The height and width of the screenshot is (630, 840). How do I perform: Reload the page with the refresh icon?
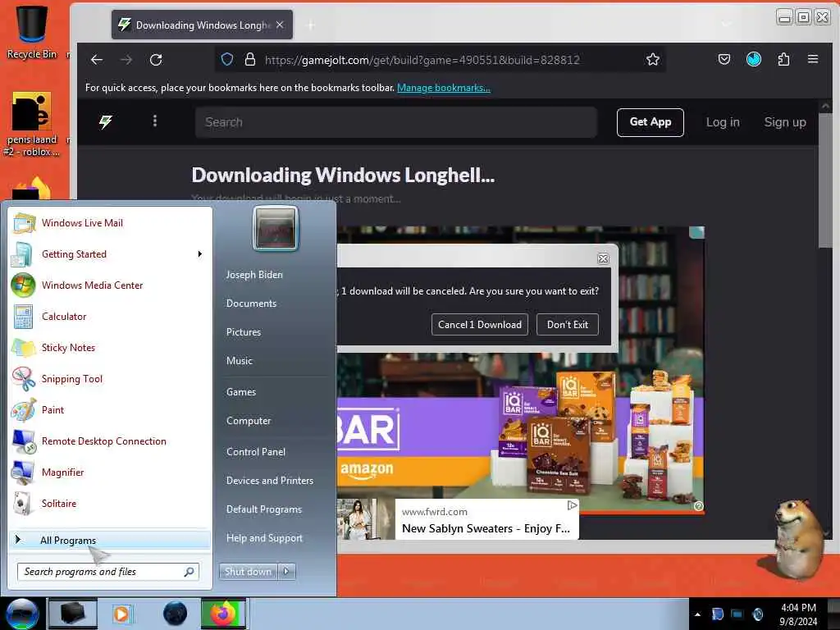156,59
